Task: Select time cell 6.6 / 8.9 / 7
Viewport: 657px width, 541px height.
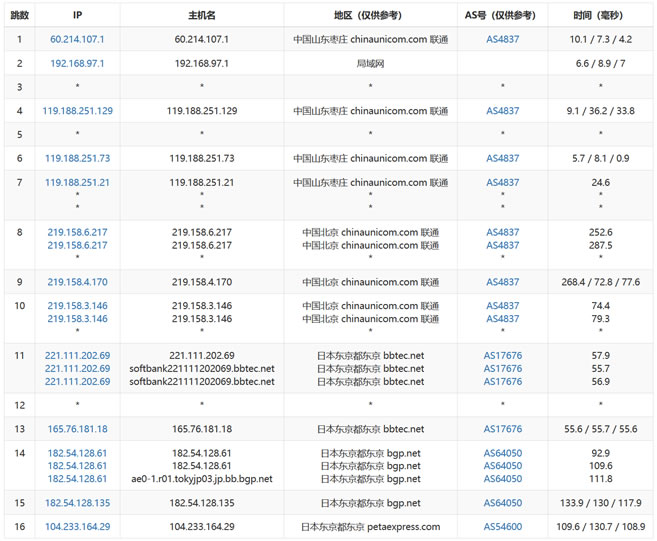Action: point(600,63)
